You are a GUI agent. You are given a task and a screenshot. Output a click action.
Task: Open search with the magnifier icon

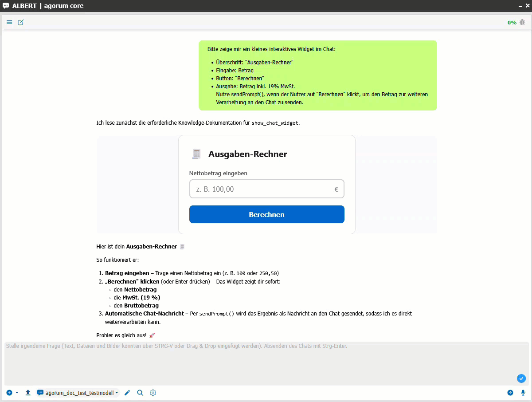click(140, 393)
